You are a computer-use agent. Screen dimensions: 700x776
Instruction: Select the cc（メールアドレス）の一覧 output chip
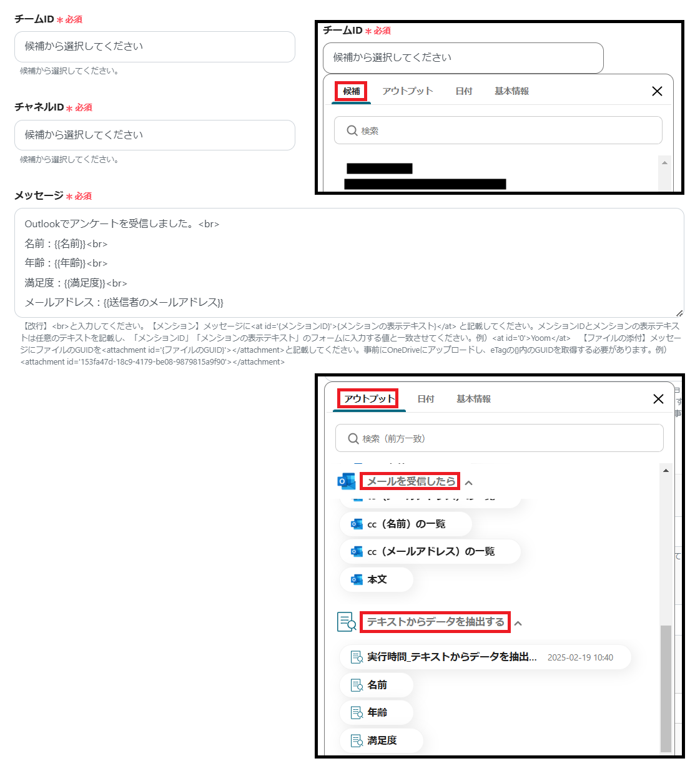[x=430, y=551]
